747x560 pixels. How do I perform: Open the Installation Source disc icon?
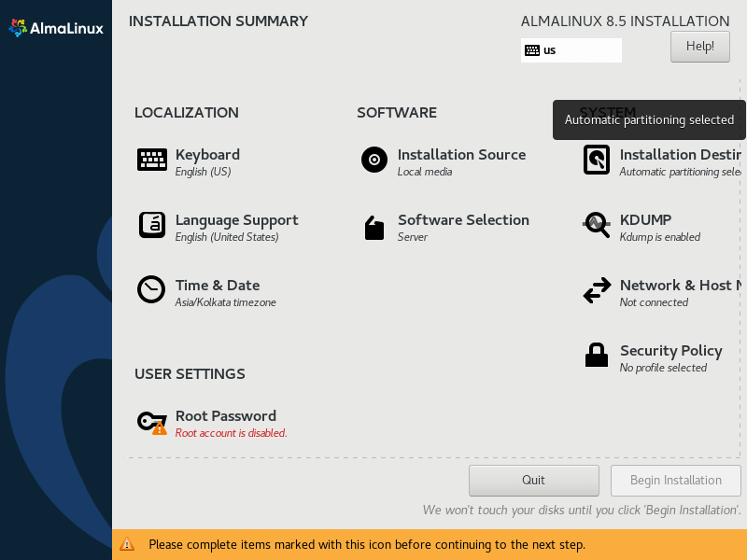coord(374,160)
